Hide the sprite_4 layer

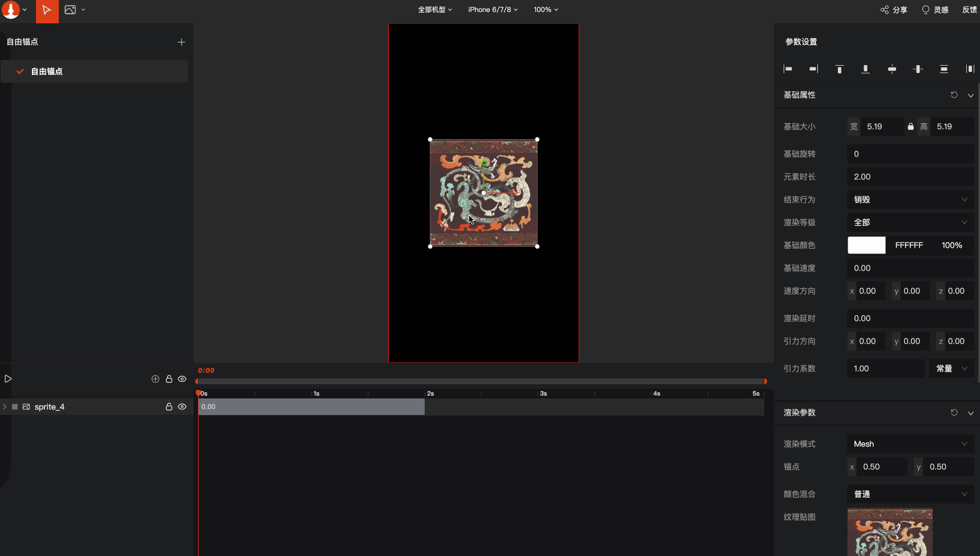[182, 407]
